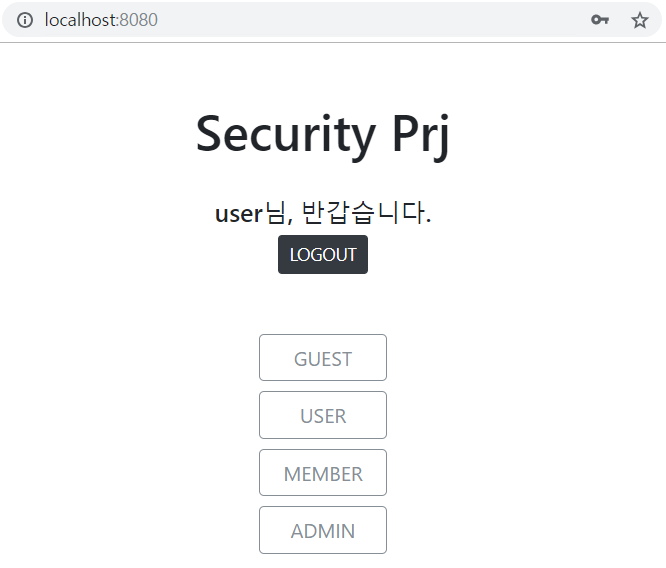Click the Security Prj heading
666x568 pixels.
point(323,135)
